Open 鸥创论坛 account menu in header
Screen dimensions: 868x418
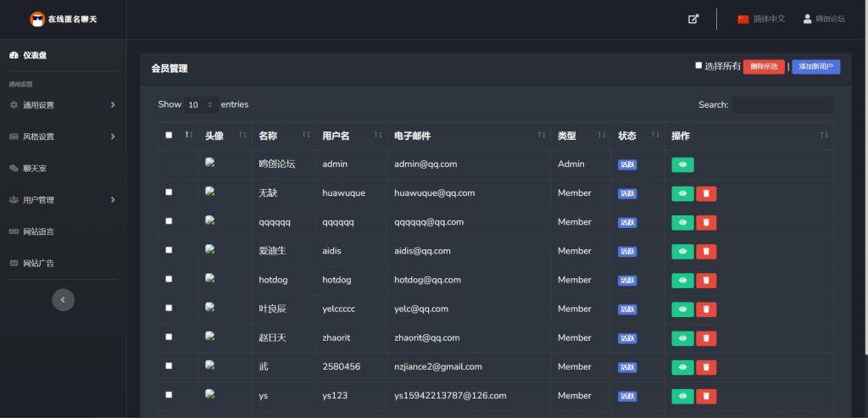824,19
